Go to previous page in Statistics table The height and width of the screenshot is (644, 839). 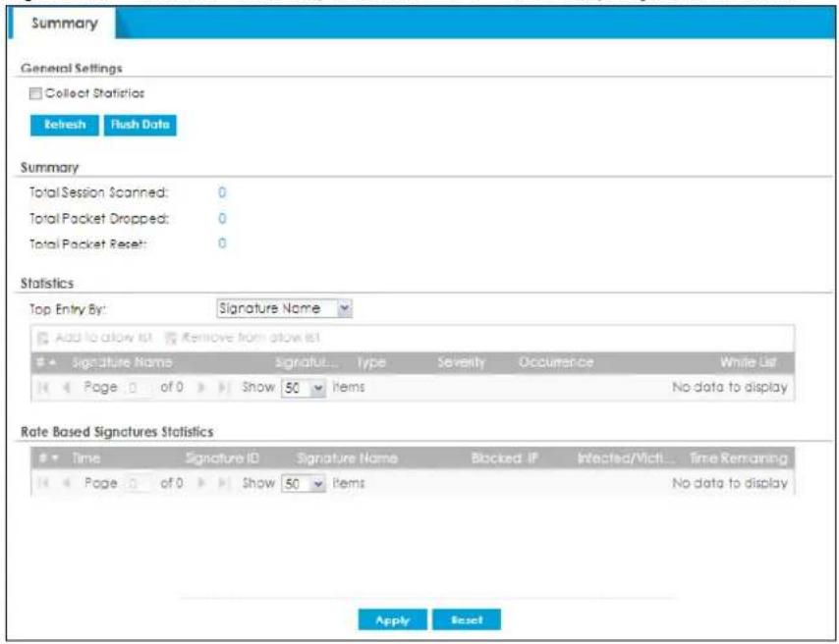pyautogui.click(x=67, y=387)
